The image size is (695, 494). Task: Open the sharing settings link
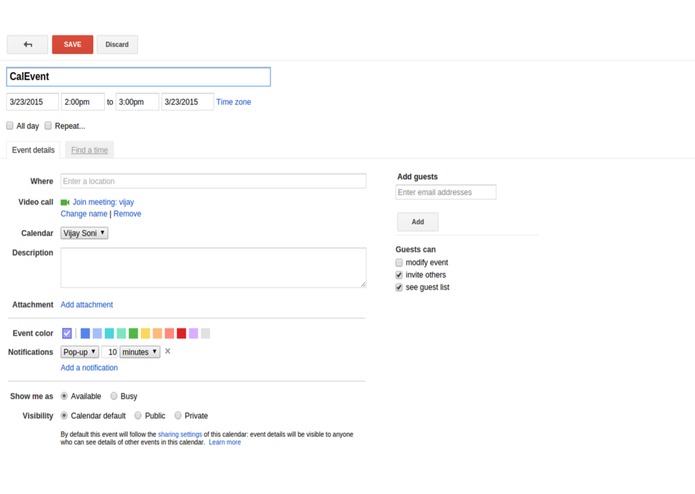tap(180, 434)
